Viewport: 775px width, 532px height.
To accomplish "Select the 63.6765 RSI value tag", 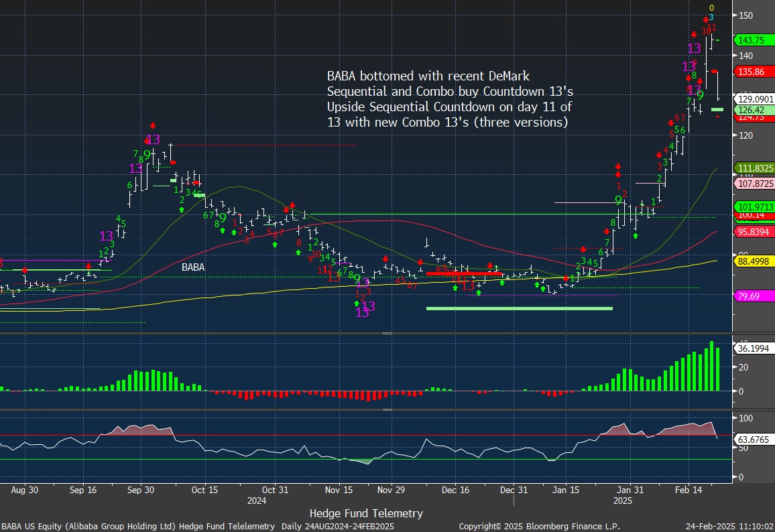I will (753, 439).
